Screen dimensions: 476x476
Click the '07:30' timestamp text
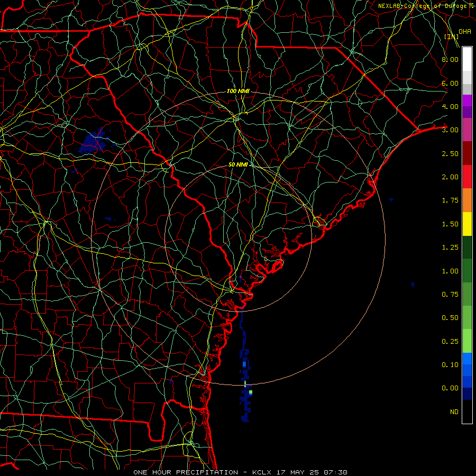pyautogui.click(x=335, y=472)
